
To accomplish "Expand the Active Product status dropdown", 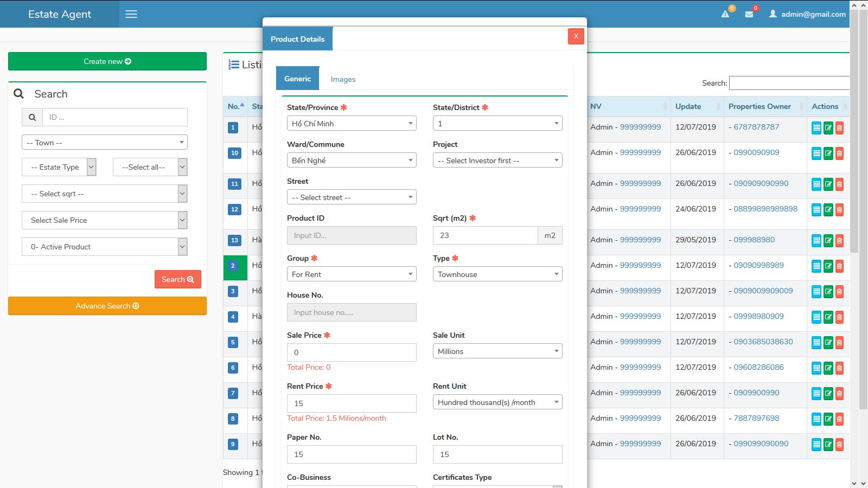I will point(105,247).
